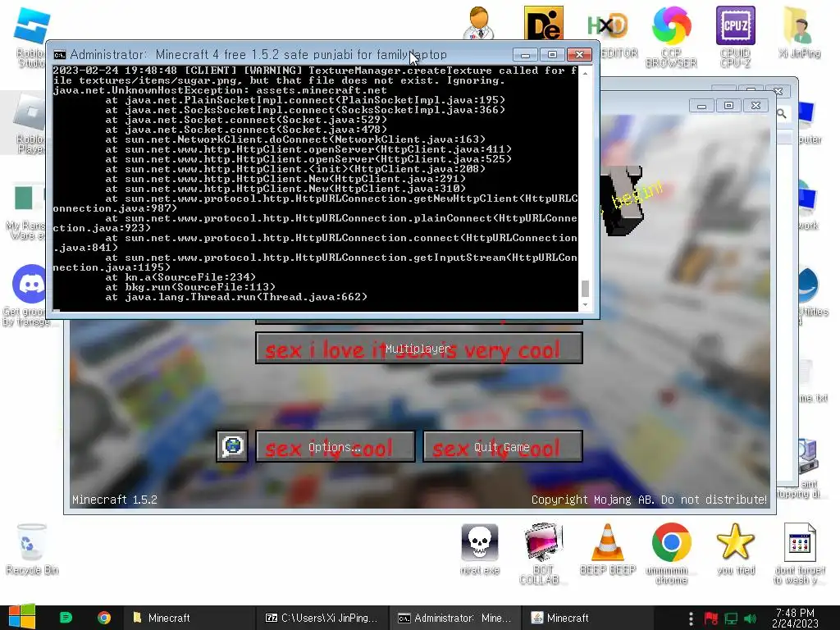Open the console window system menu icon
Viewport: 840px width, 630px height.
(59, 55)
